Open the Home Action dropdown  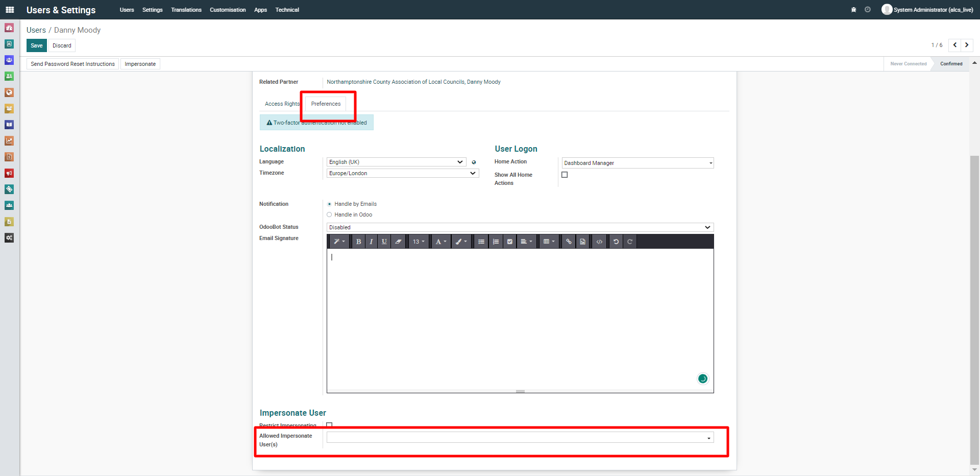point(637,163)
